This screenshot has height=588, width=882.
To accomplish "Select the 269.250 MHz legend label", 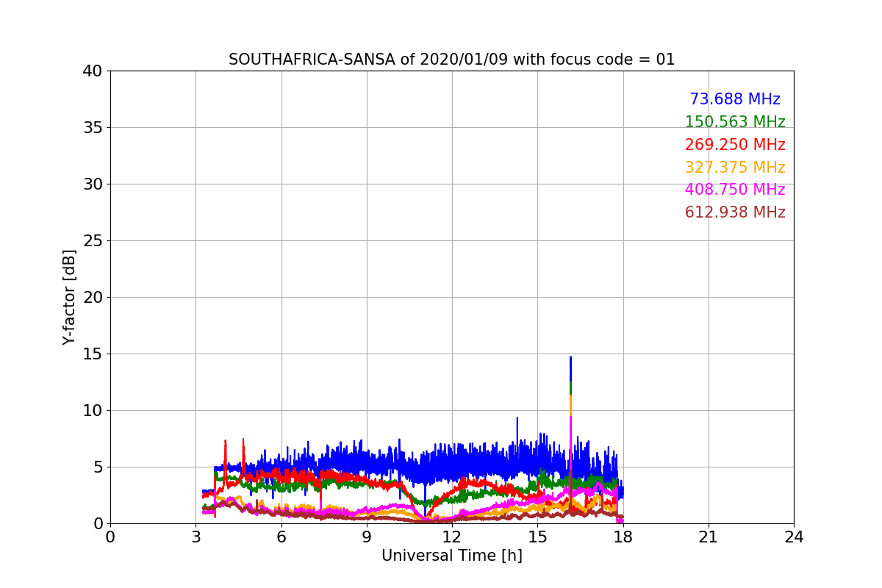I will (x=735, y=145).
